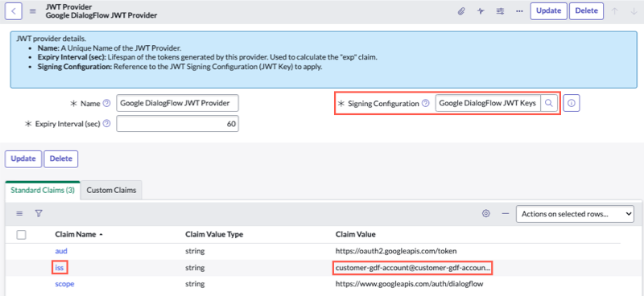The image size is (644, 296).
Task: Click the string type in iss row
Action: [195, 268]
